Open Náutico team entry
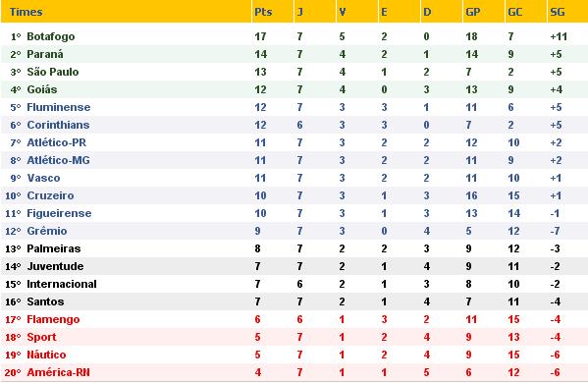Image resolution: width=588 pixels, height=383 pixels. point(46,355)
